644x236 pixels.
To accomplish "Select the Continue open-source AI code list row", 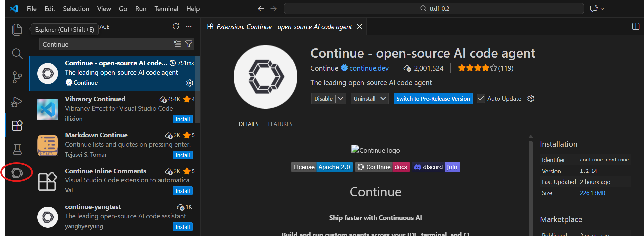I will click(115, 73).
